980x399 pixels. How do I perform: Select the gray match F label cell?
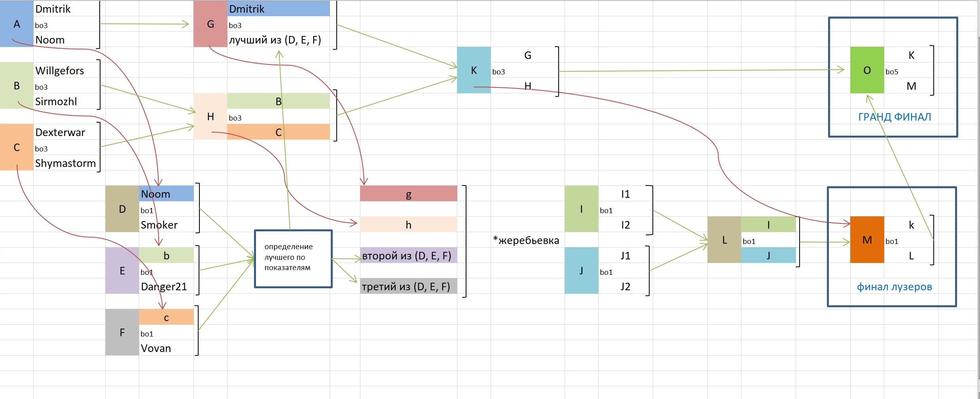click(122, 332)
